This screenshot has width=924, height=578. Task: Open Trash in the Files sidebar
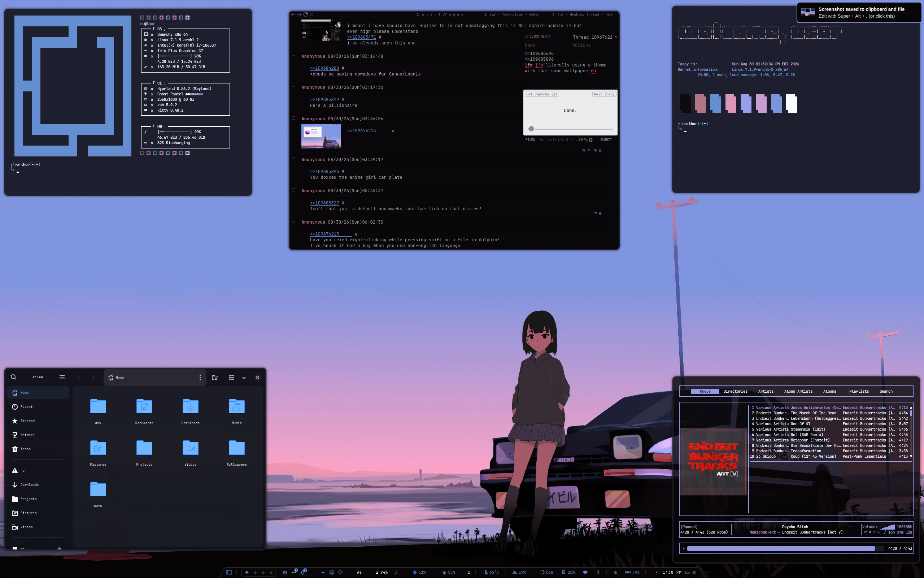click(x=38, y=449)
